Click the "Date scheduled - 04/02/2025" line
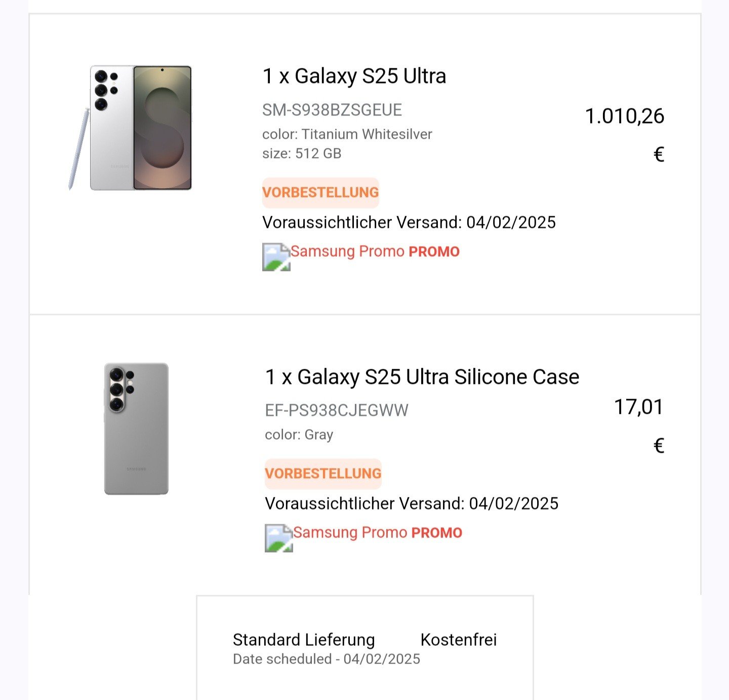729x700 pixels. [327, 659]
